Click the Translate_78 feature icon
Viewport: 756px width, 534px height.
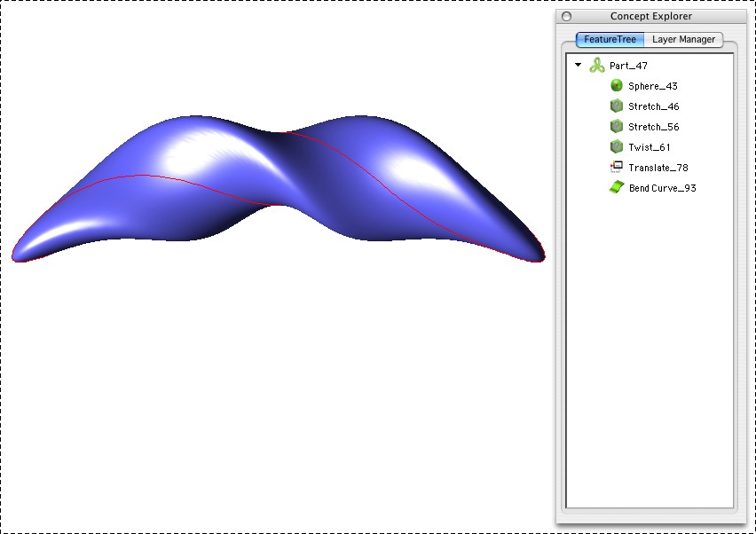point(617,168)
